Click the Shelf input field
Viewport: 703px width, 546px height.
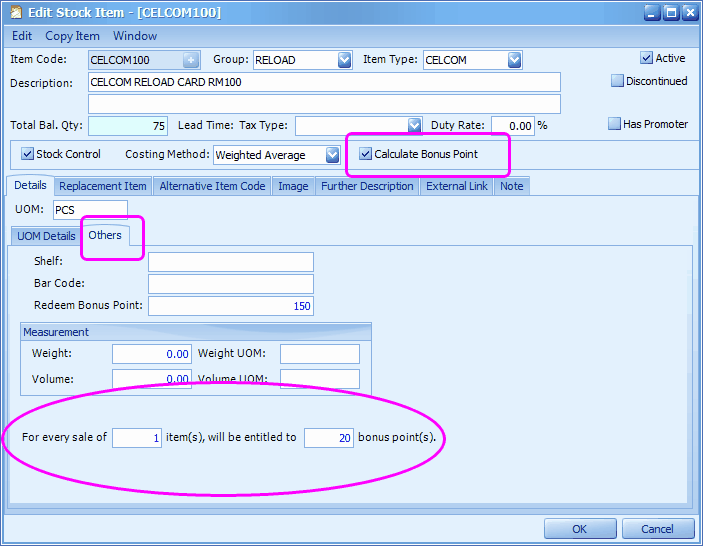tap(231, 262)
